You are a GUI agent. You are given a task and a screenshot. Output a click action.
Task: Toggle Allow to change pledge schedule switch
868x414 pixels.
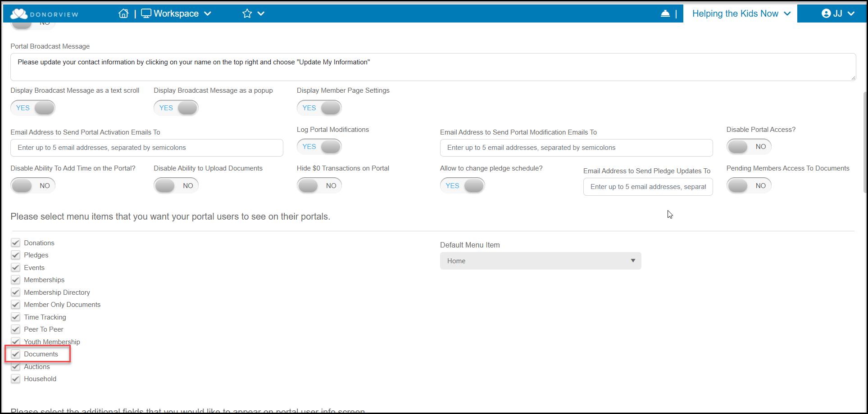tap(463, 186)
